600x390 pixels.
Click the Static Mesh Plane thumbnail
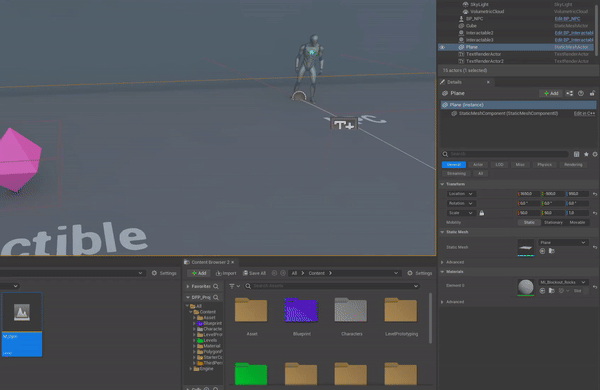[526, 248]
